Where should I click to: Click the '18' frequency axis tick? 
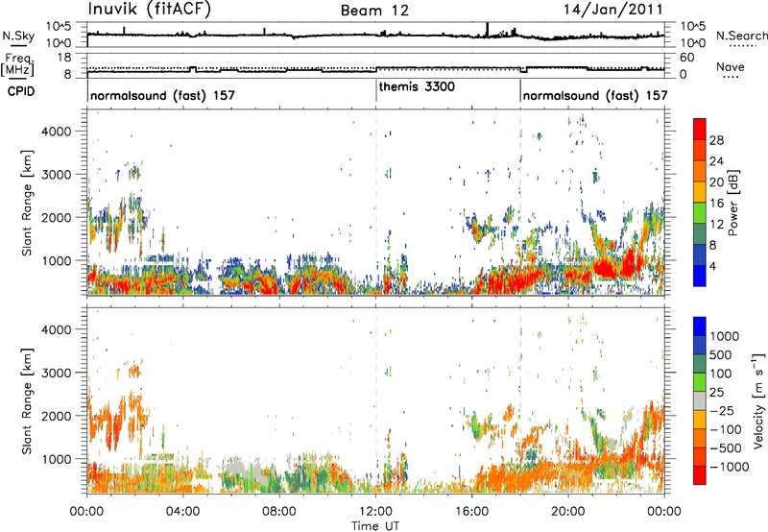(x=64, y=58)
